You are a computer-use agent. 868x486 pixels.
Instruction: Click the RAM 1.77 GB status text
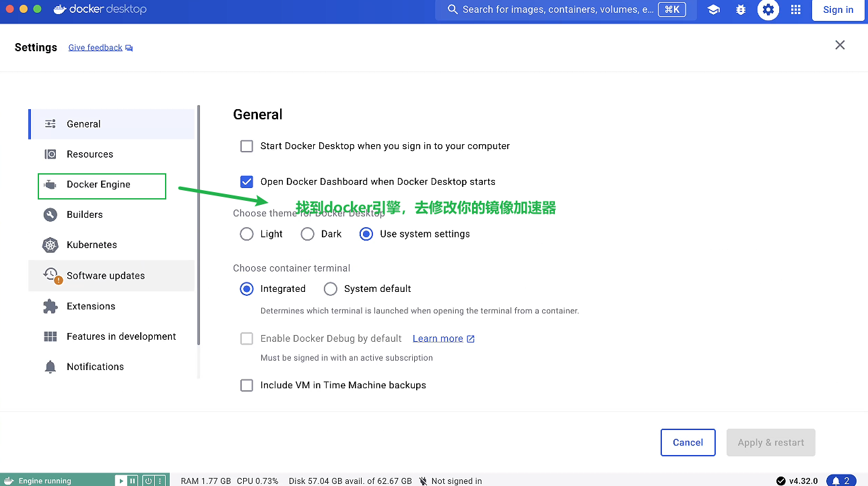tap(206, 481)
